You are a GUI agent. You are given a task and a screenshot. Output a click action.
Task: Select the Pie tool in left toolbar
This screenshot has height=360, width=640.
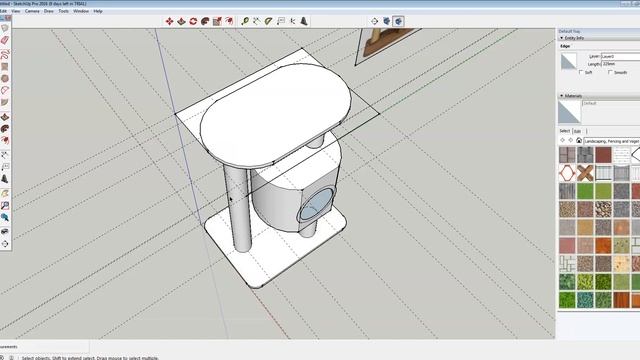coord(5,102)
